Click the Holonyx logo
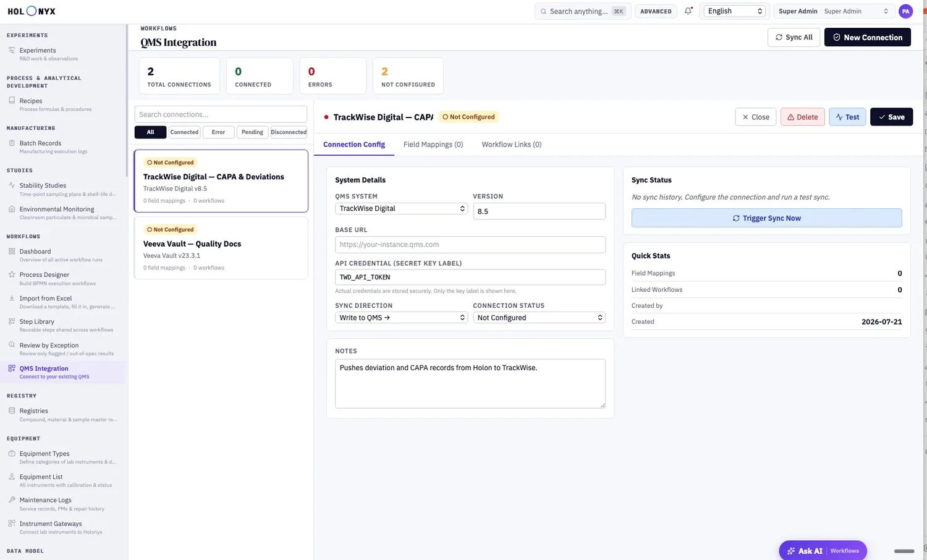This screenshot has height=560, width=927. click(32, 11)
